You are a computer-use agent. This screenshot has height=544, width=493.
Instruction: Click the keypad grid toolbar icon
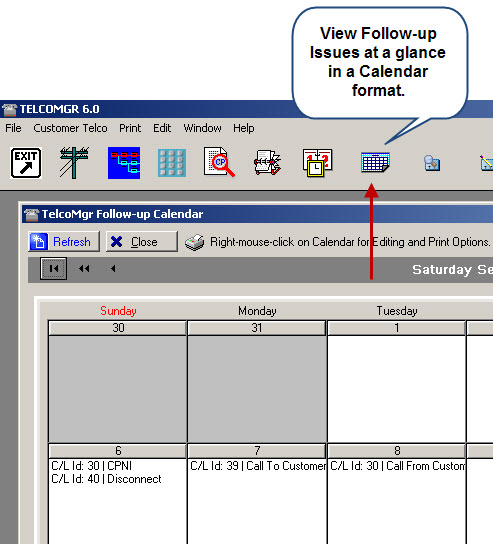click(x=172, y=163)
